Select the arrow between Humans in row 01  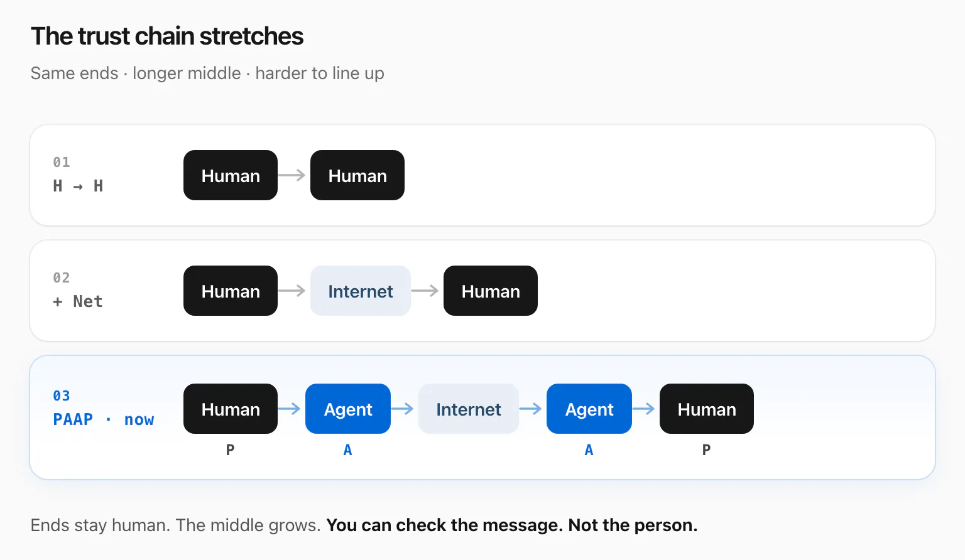292,175
